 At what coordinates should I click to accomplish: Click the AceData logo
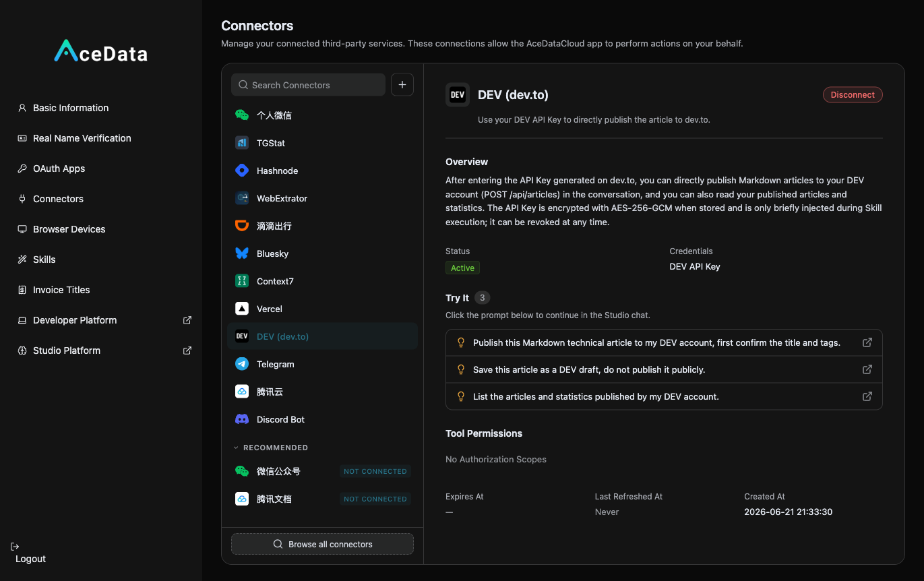(101, 52)
